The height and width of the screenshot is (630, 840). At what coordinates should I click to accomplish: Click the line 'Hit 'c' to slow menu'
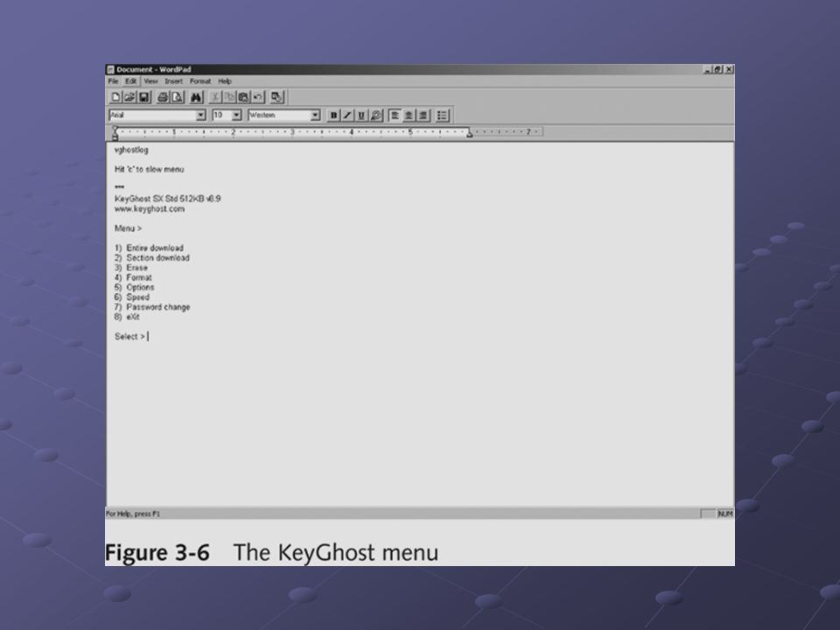(149, 169)
